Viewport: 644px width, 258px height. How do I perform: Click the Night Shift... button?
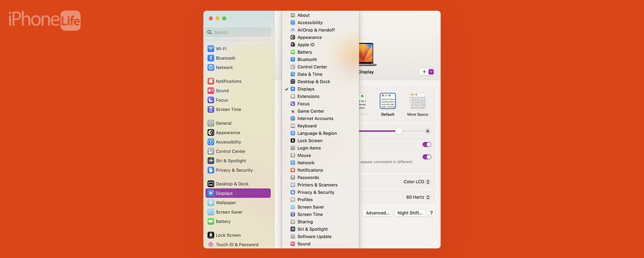coord(410,213)
